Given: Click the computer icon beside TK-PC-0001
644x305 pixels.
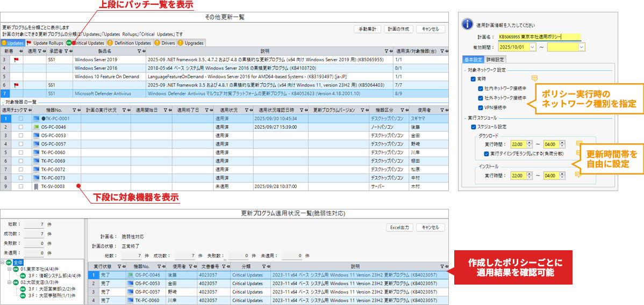Looking at the screenshot, I should point(37,119).
